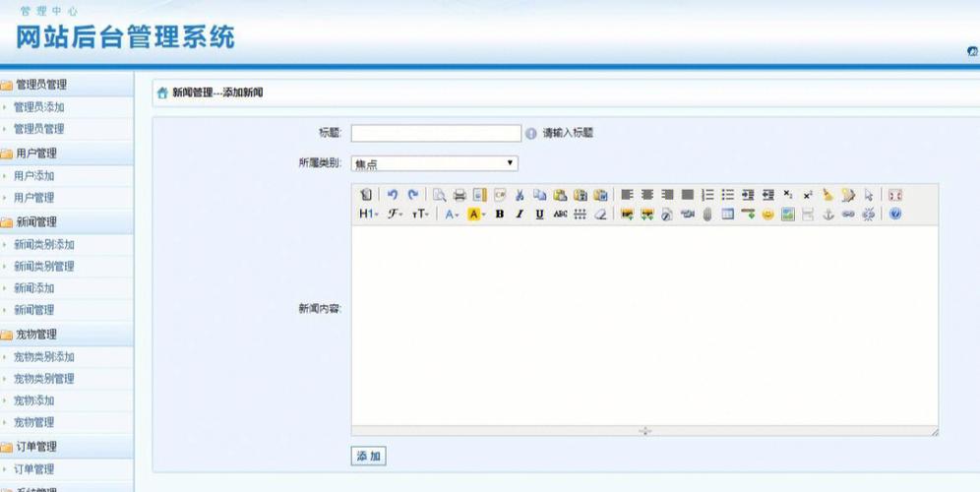Click the paste icon in editor toolbar
This screenshot has height=492, width=980.
[x=560, y=195]
